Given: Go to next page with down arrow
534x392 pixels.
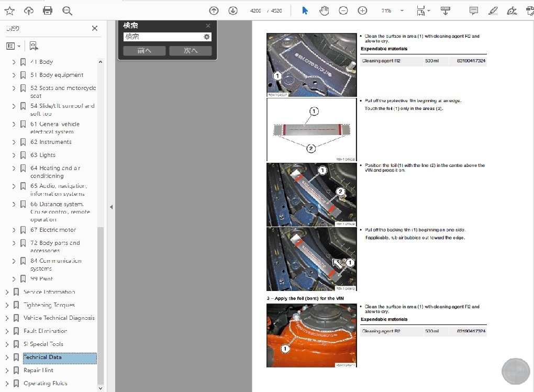Looking at the screenshot, I should [x=233, y=11].
